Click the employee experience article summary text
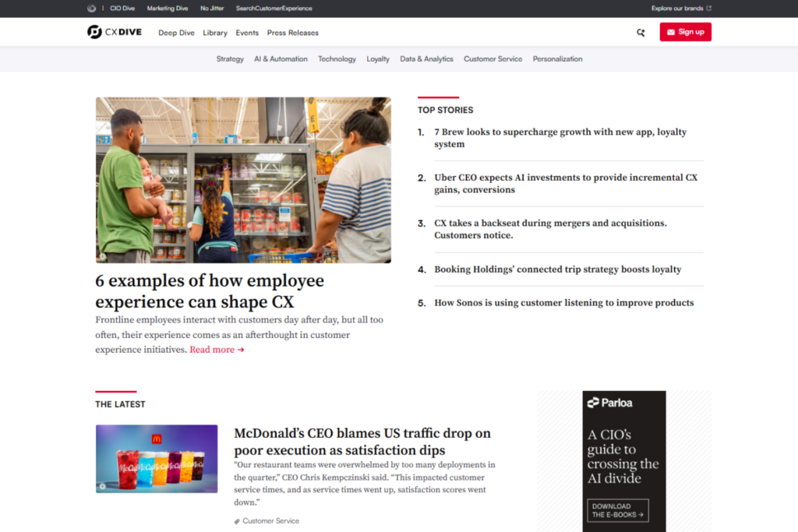Screen dimensions: 798x532 (x=239, y=335)
